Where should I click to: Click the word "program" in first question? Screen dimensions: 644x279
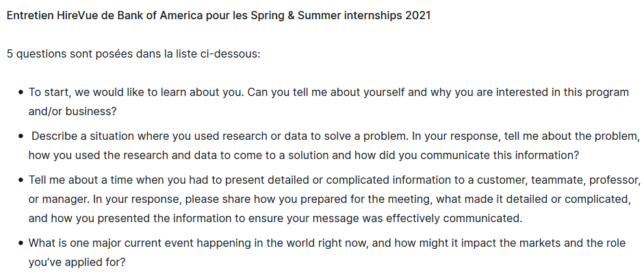606,92
